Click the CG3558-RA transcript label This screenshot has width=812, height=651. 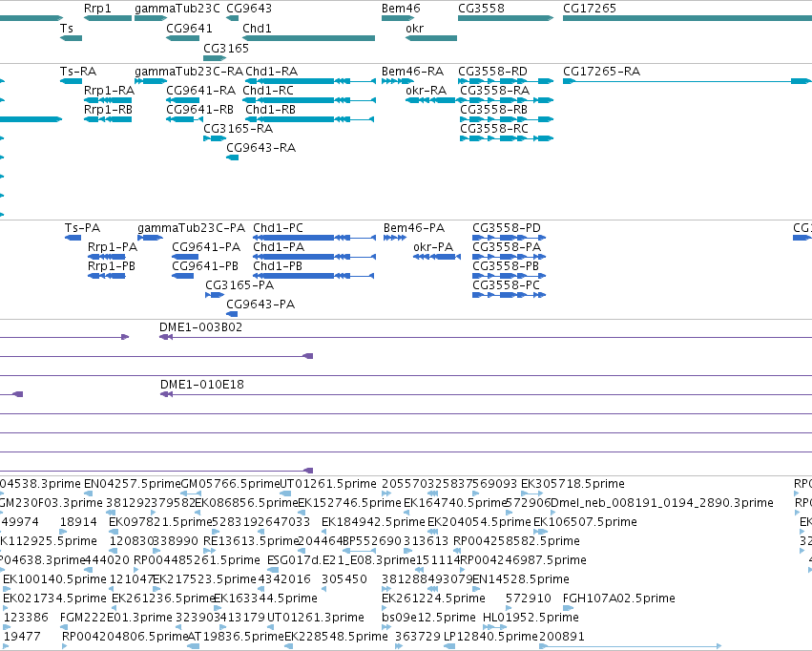click(494, 91)
